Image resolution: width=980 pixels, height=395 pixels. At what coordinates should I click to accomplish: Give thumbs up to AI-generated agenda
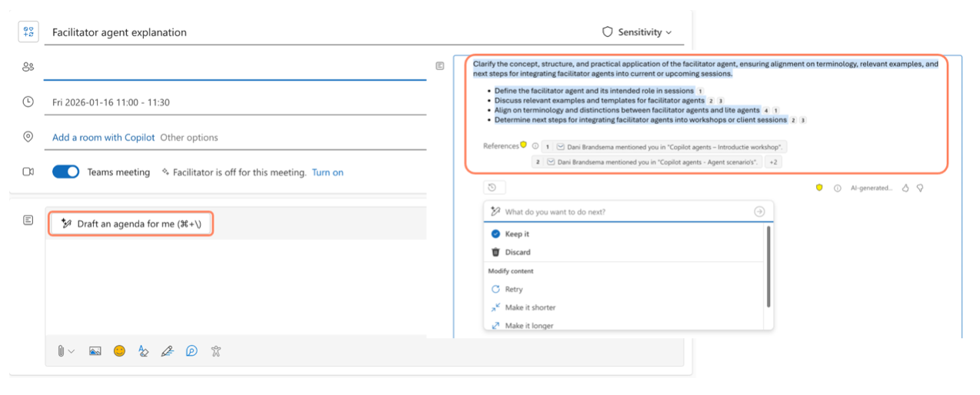tap(905, 187)
